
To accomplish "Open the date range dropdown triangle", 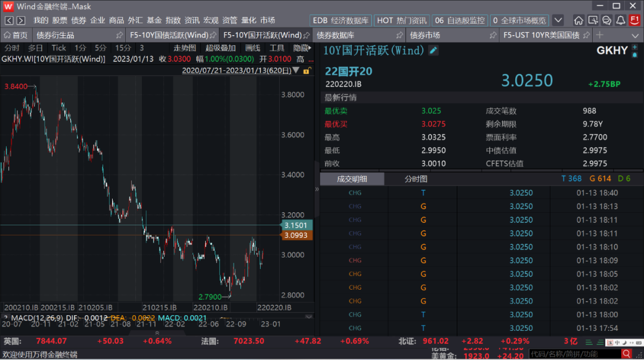I will 296,70.
